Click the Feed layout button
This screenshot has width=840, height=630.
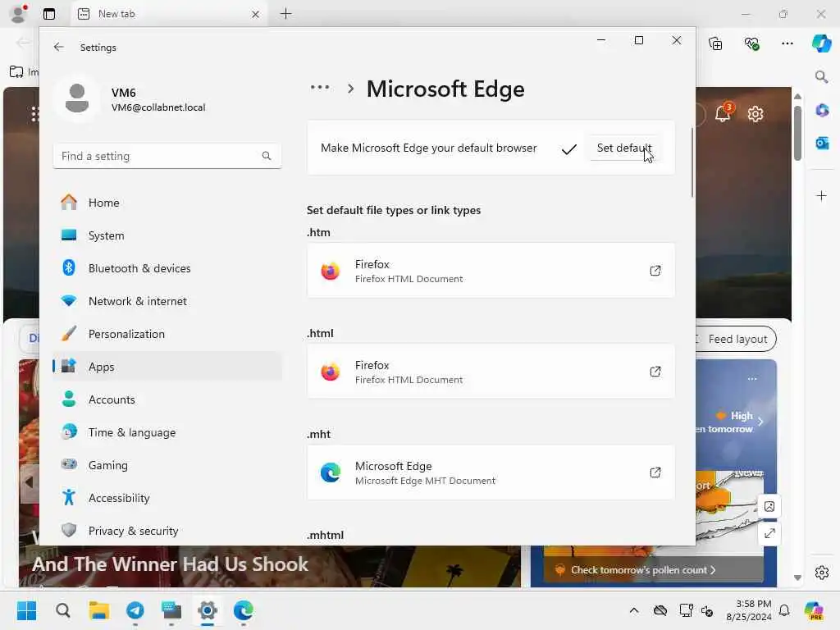(x=736, y=339)
